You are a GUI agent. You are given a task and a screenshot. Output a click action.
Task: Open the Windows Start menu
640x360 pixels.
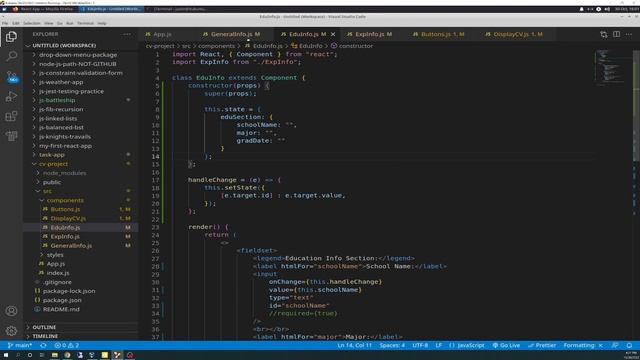(x=6, y=355)
